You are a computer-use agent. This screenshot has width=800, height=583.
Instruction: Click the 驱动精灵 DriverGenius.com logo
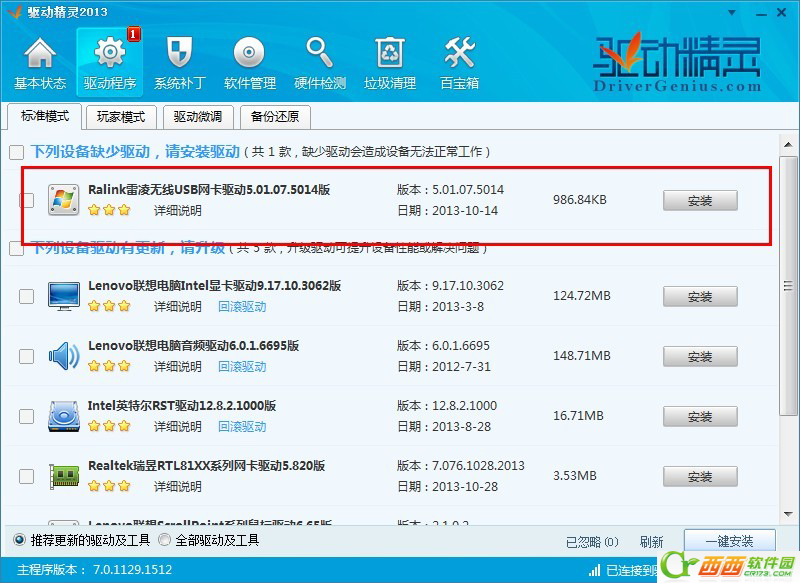(677, 62)
